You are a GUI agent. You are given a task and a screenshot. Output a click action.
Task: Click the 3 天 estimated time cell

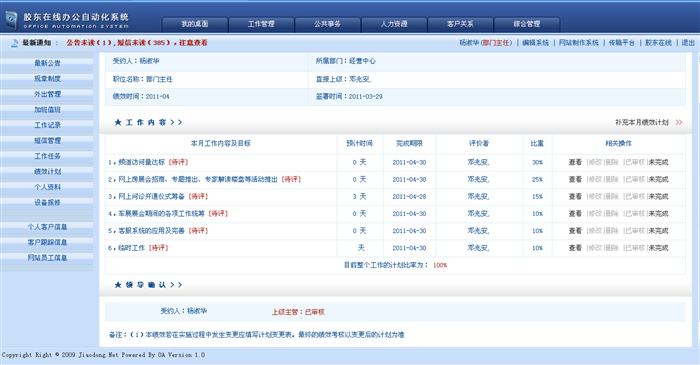(359, 196)
